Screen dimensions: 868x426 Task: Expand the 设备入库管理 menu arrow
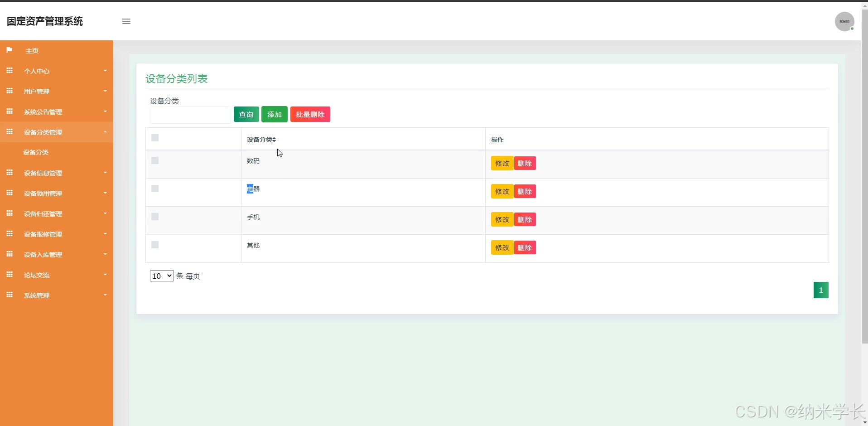pos(105,254)
